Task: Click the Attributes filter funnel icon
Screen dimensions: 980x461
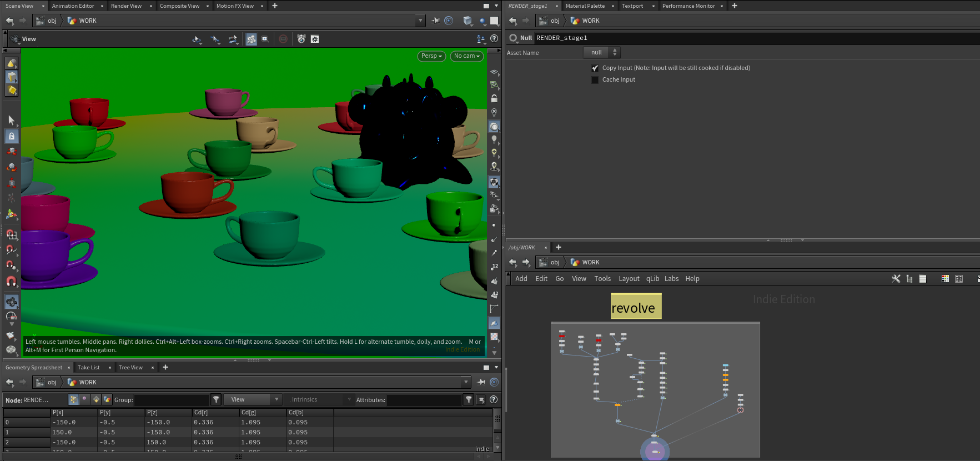Action: coord(469,400)
